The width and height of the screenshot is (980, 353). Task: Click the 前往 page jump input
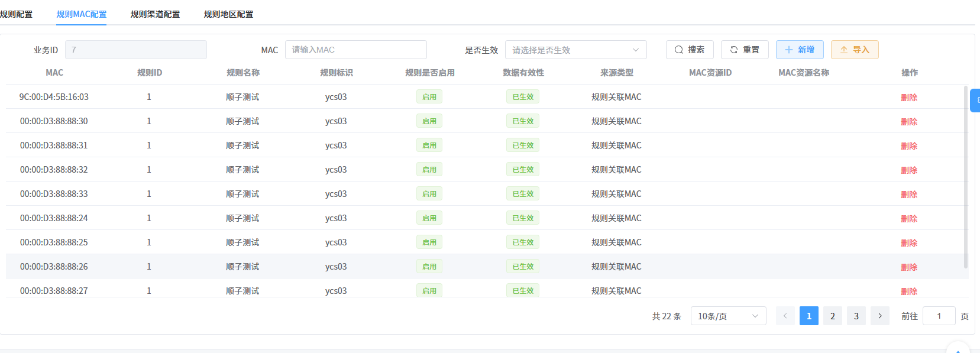tap(939, 316)
